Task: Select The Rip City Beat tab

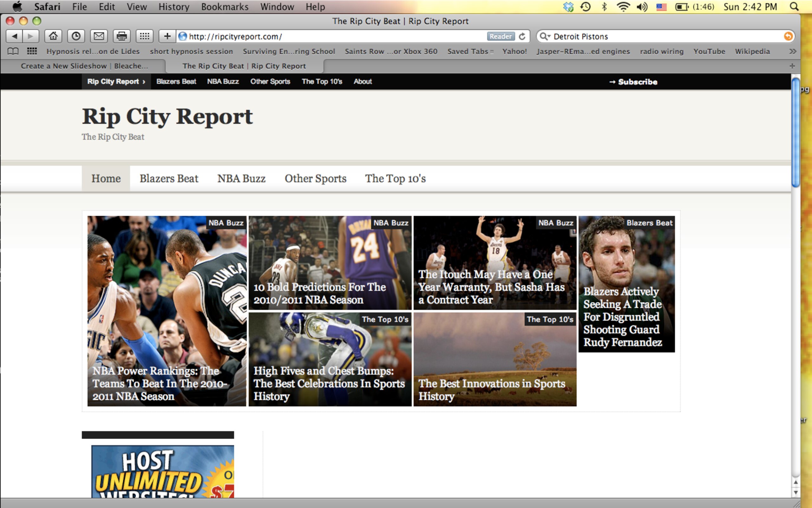Action: (244, 66)
